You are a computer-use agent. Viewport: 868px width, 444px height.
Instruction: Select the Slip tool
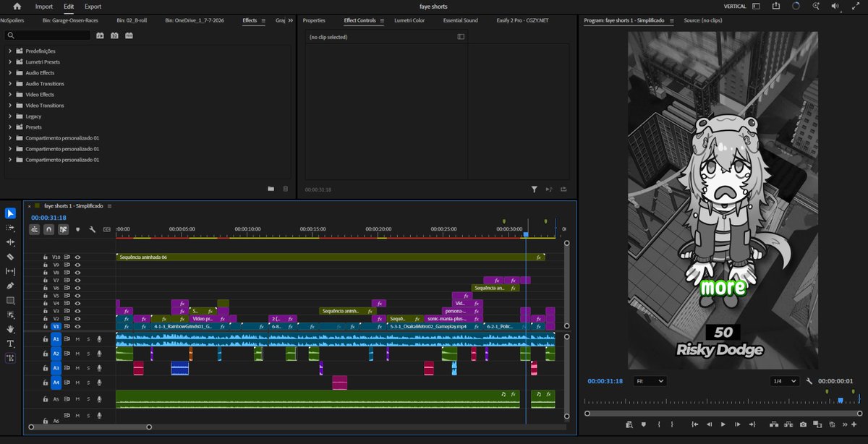[10, 271]
